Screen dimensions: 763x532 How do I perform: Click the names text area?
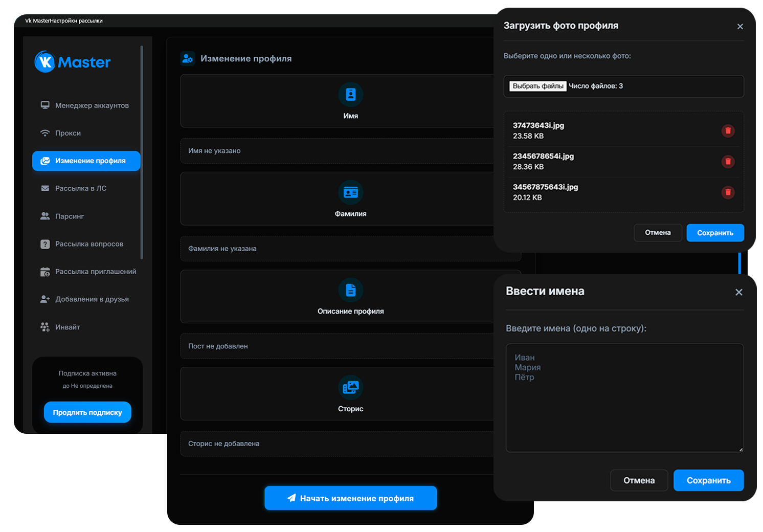click(624, 398)
